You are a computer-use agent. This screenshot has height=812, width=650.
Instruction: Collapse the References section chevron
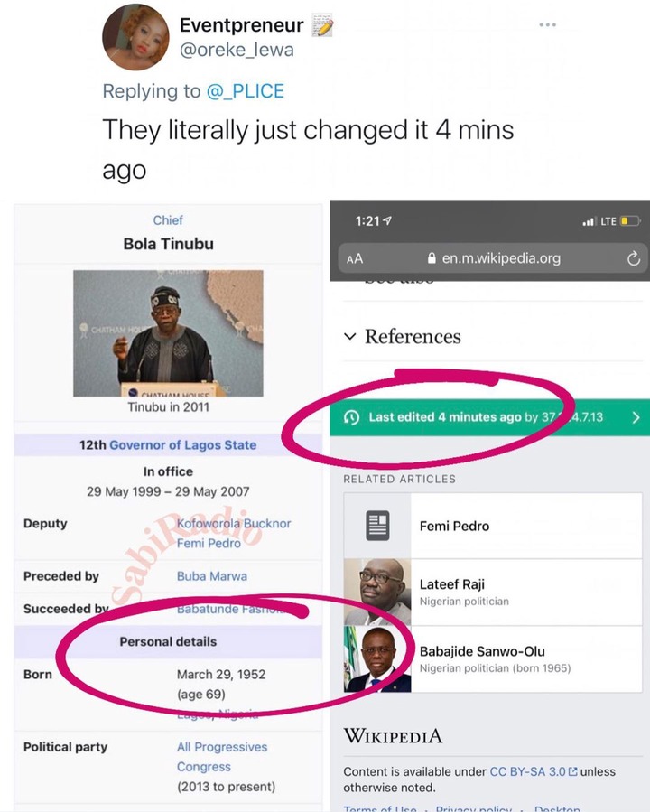pyautogui.click(x=350, y=337)
